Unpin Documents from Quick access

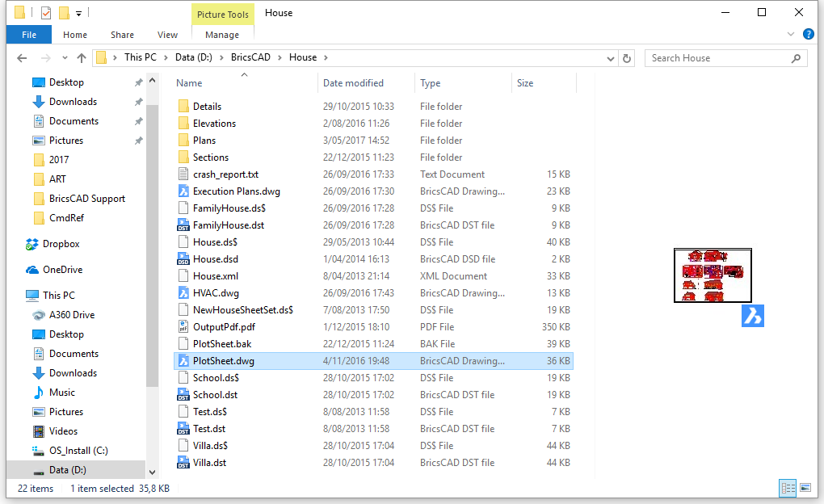[x=139, y=121]
